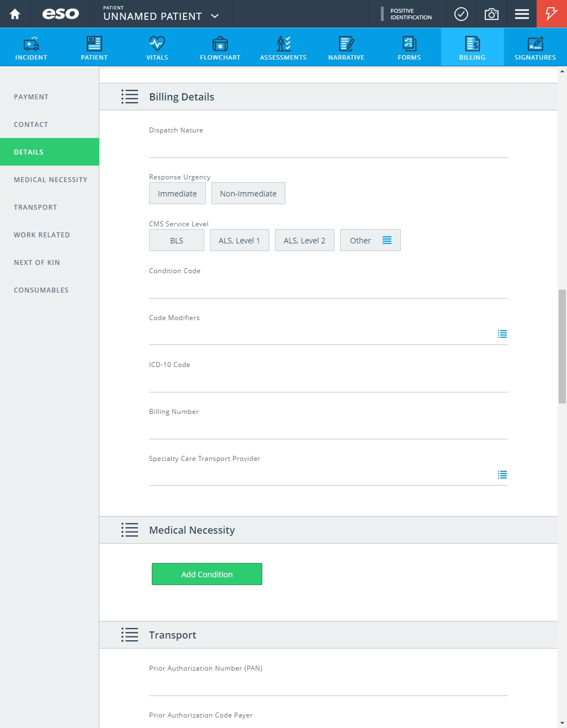The height and width of the screenshot is (728, 567).
Task: Select Immediate response urgency
Action: point(177,193)
